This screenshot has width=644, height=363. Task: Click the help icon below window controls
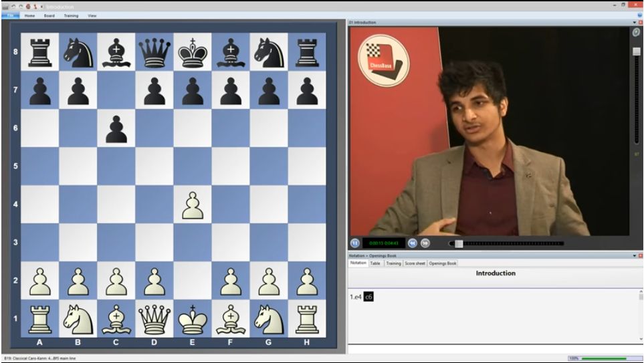pyautogui.click(x=639, y=15)
